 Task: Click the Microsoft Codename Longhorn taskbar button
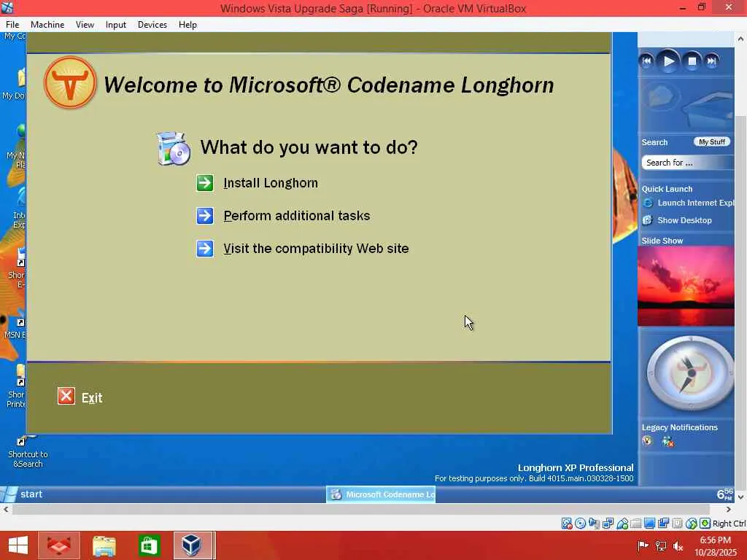point(381,494)
